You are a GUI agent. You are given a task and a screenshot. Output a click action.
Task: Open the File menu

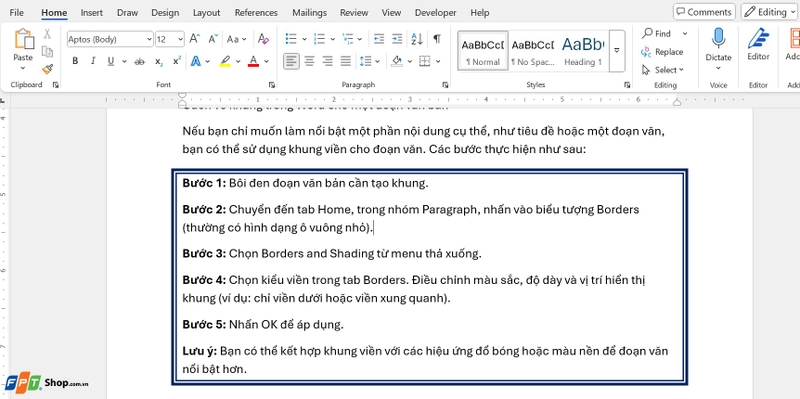[16, 13]
